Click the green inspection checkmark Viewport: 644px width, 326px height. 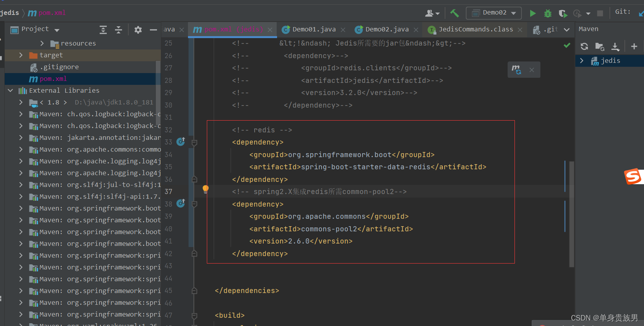coord(567,46)
